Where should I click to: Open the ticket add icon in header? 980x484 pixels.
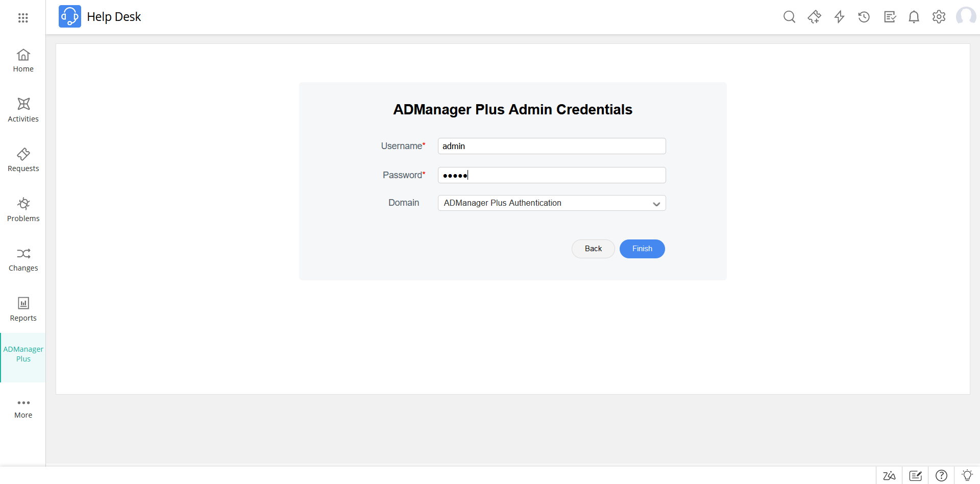(x=814, y=17)
